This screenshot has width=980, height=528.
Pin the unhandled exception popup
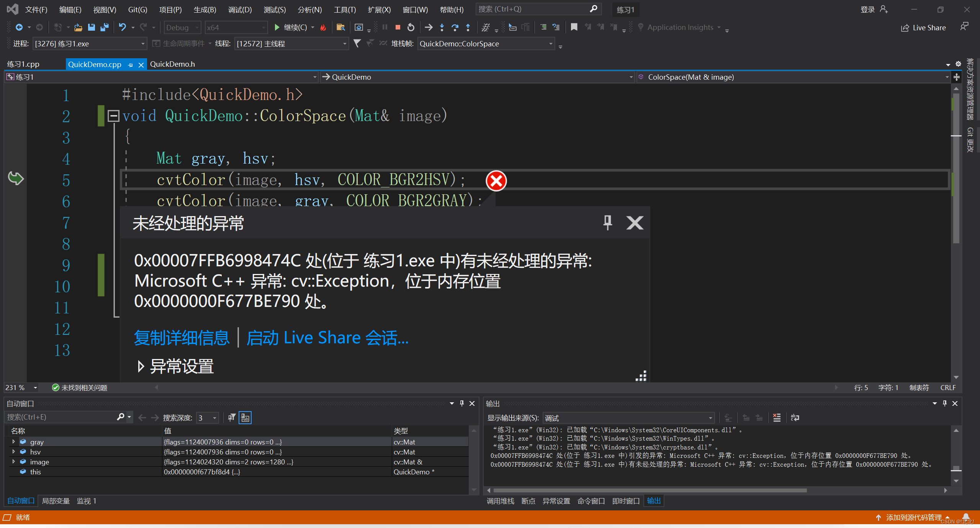click(x=607, y=223)
